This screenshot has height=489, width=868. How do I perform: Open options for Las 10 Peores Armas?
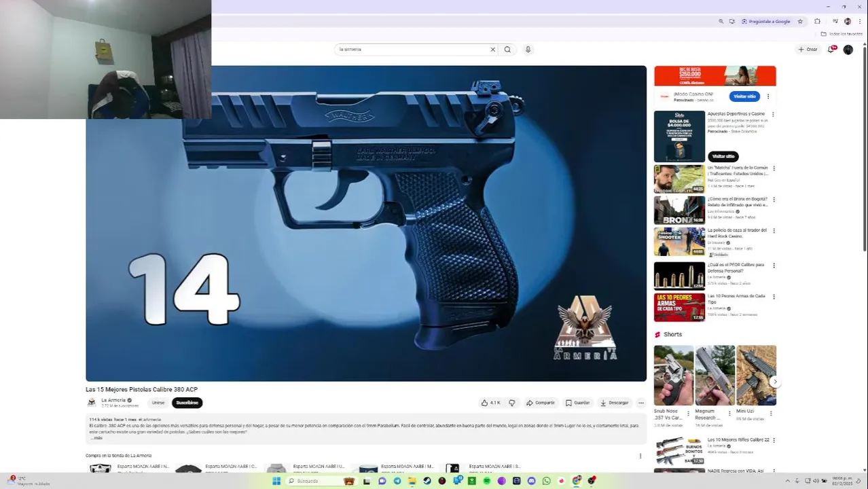click(x=774, y=297)
